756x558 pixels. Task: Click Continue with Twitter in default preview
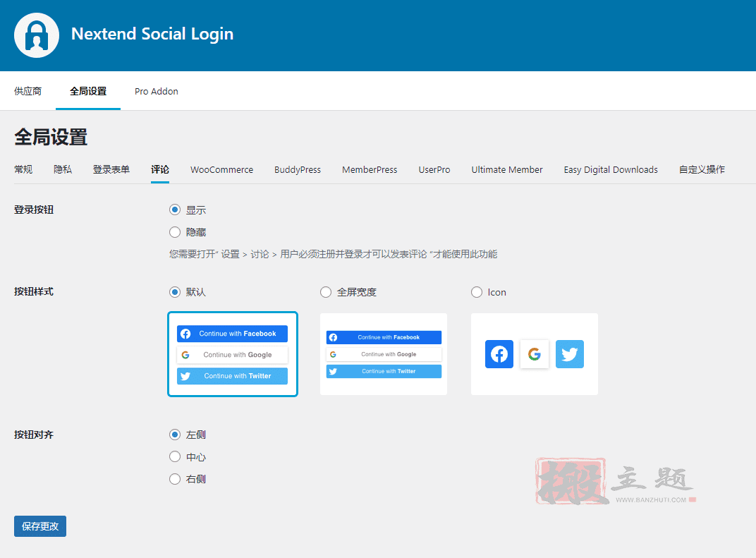tap(233, 376)
